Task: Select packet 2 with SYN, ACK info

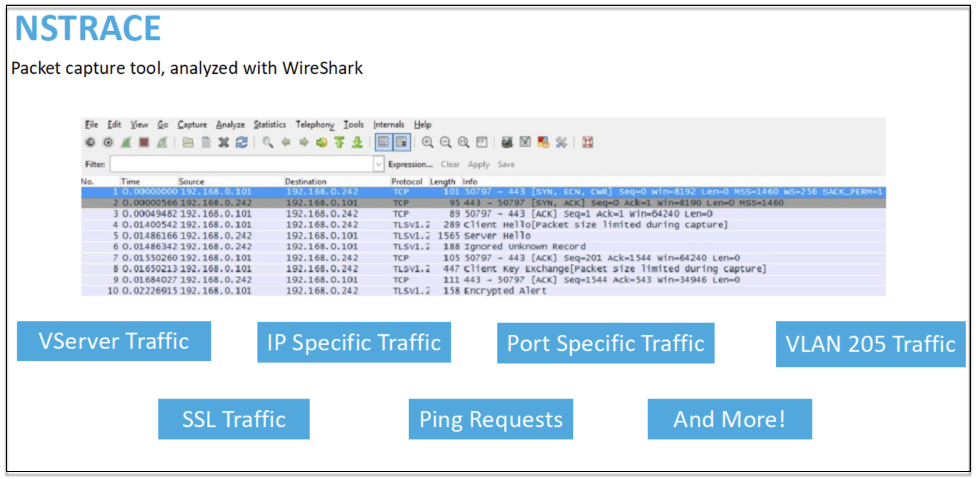Action: click(x=483, y=203)
